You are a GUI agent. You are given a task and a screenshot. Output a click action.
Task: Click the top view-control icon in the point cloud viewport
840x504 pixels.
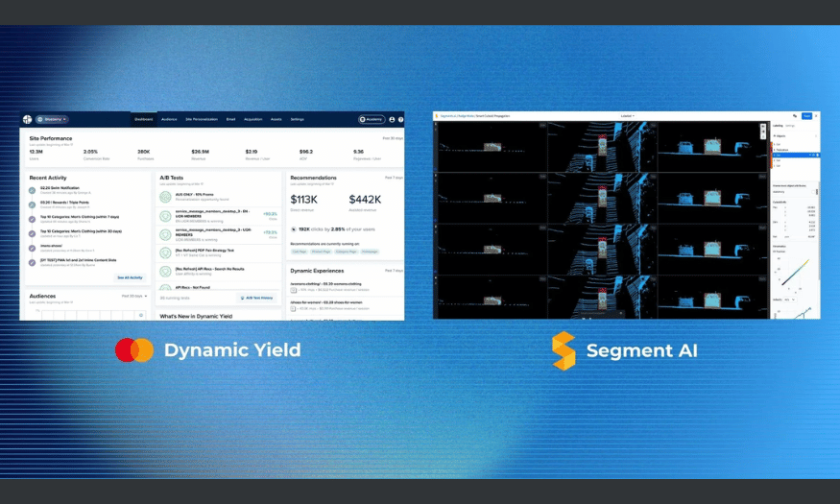pos(763,127)
